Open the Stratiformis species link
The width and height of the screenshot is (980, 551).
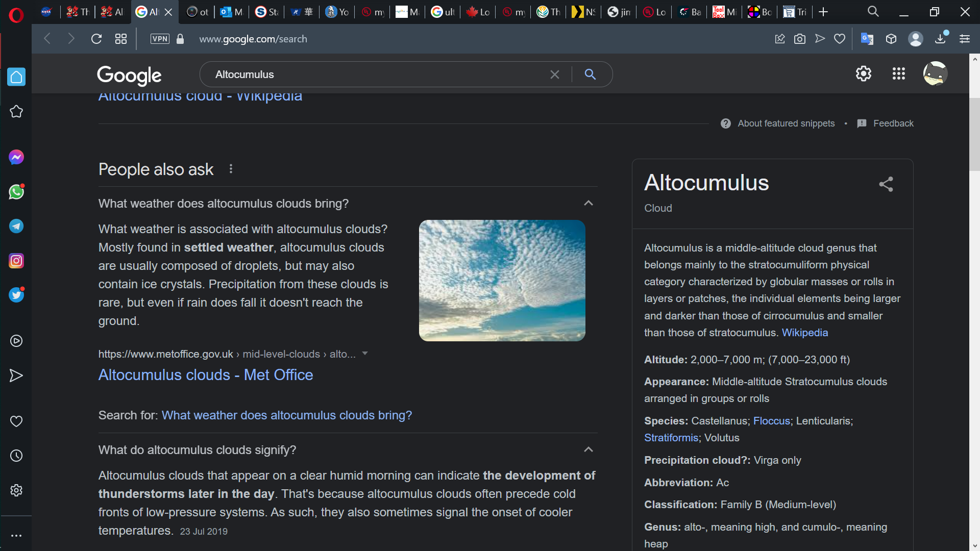tap(671, 438)
